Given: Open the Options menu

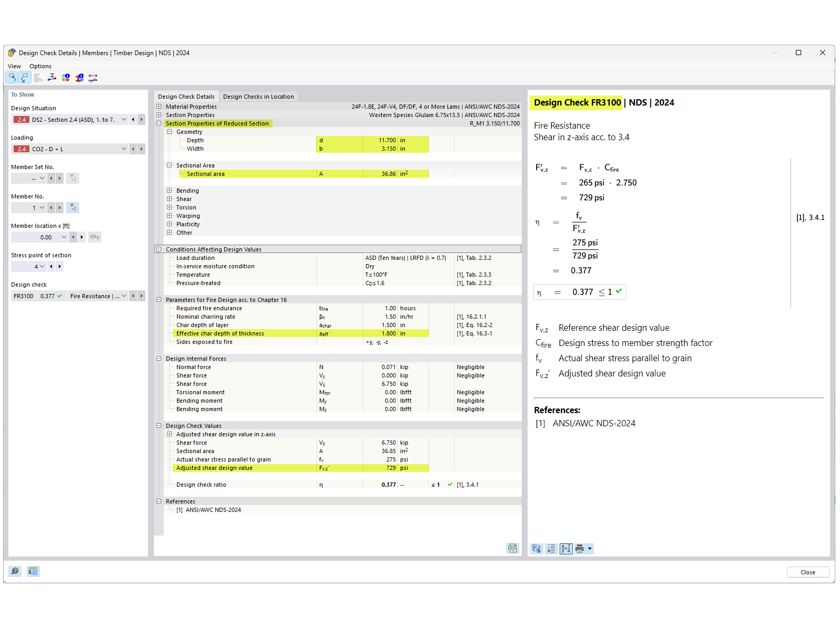Looking at the screenshot, I should coord(40,66).
